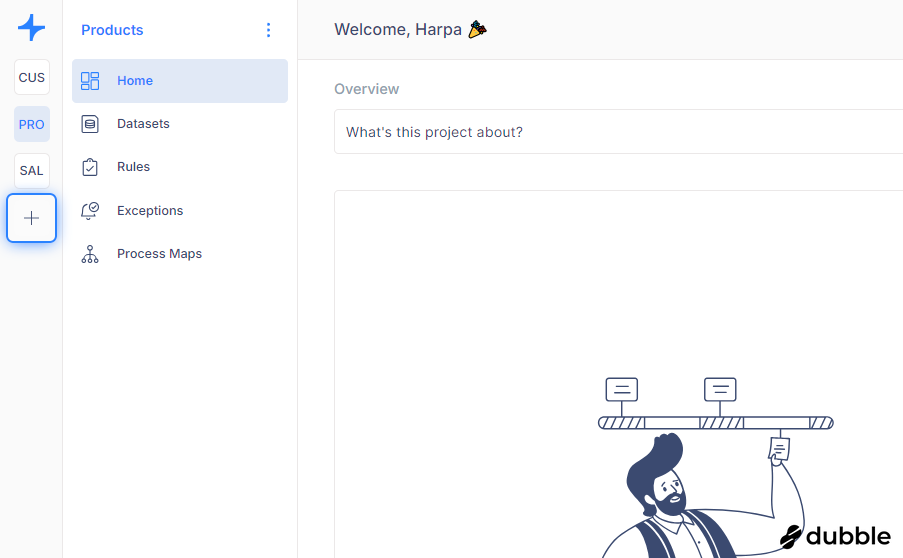Select the PRO project tile
The height and width of the screenshot is (558, 903).
coord(32,124)
